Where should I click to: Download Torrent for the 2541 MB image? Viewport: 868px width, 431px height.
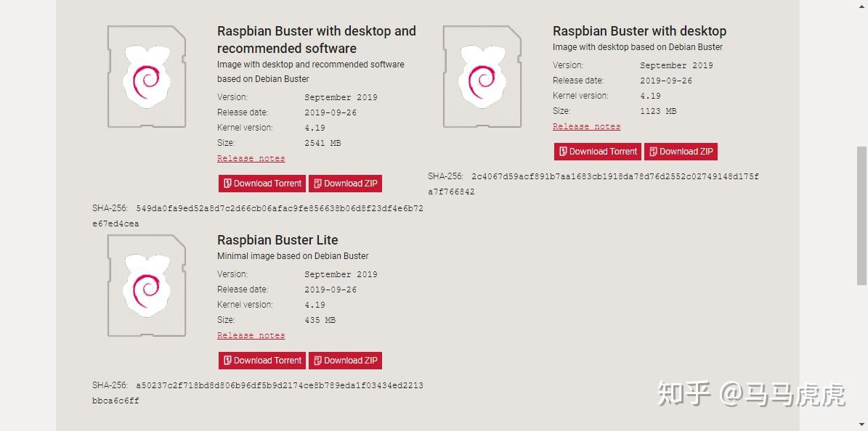tap(261, 184)
